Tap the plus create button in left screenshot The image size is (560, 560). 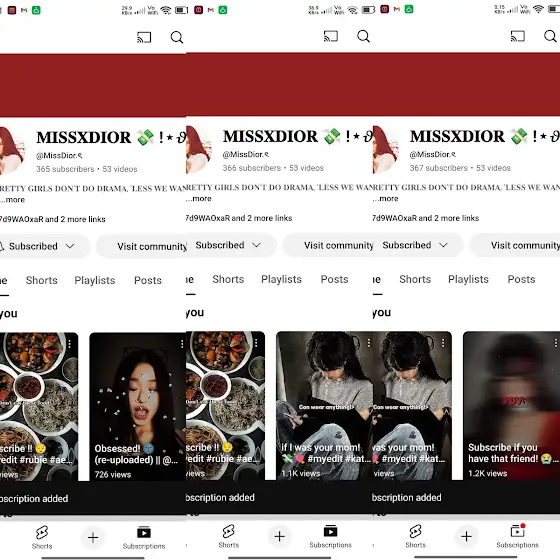coord(93,538)
